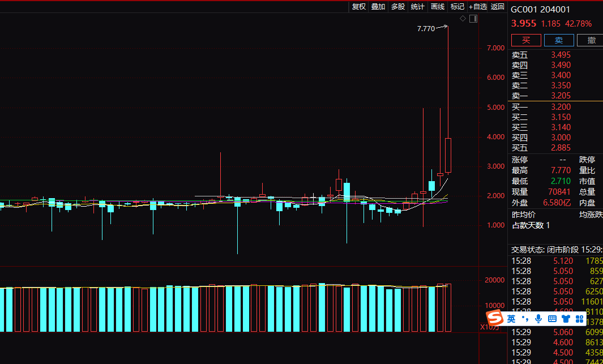Viewport: 603px width, 364px height.
Task: Click the 撤 cancel order button
Action: 592,40
